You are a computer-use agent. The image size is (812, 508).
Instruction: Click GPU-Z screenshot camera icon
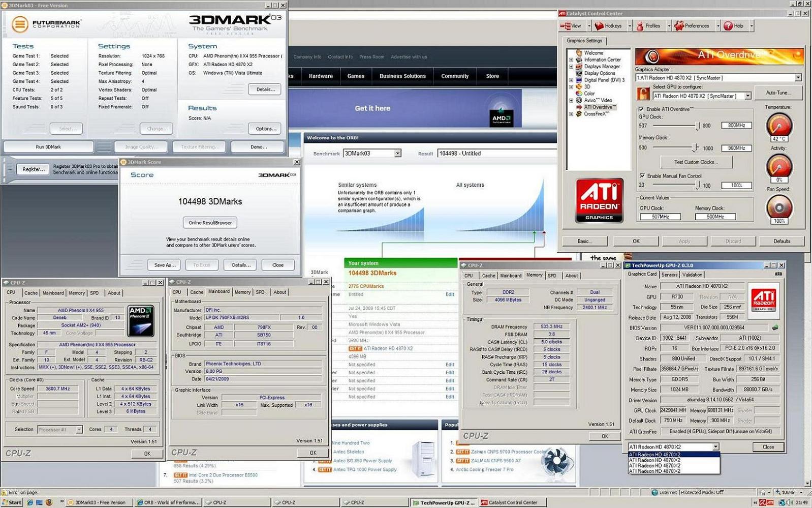(x=778, y=274)
